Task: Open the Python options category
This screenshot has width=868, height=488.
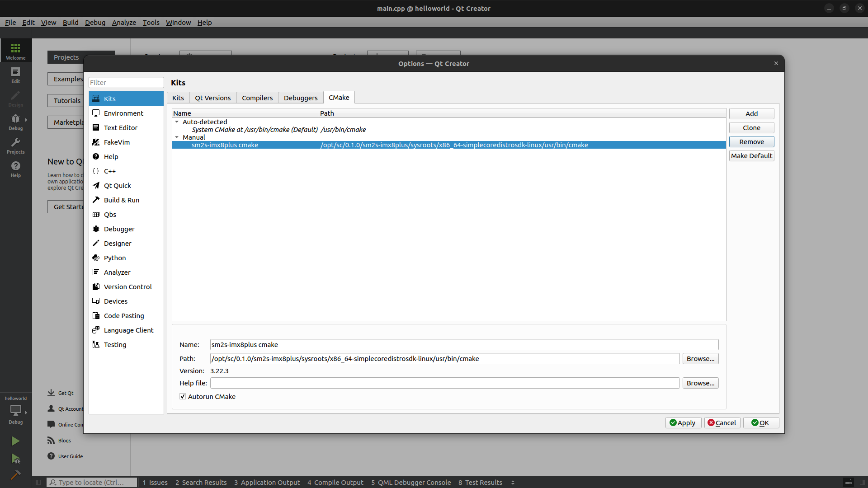Action: tap(115, 258)
